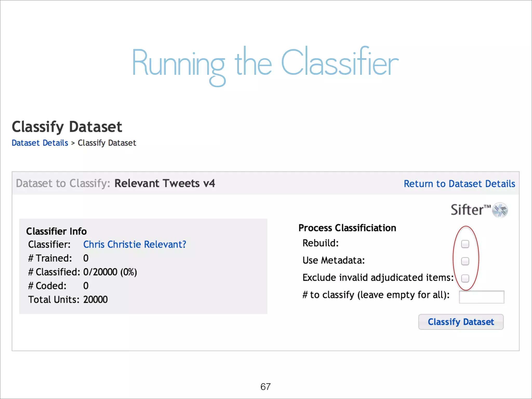Click the 'Process Classificiation' heading
532x399 pixels.
click(x=347, y=228)
